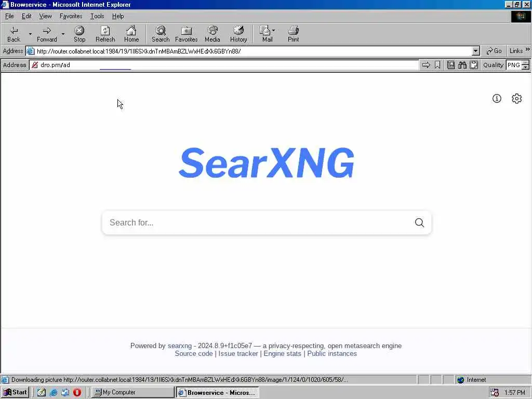
Task: Open the Edit menu
Action: tap(26, 16)
